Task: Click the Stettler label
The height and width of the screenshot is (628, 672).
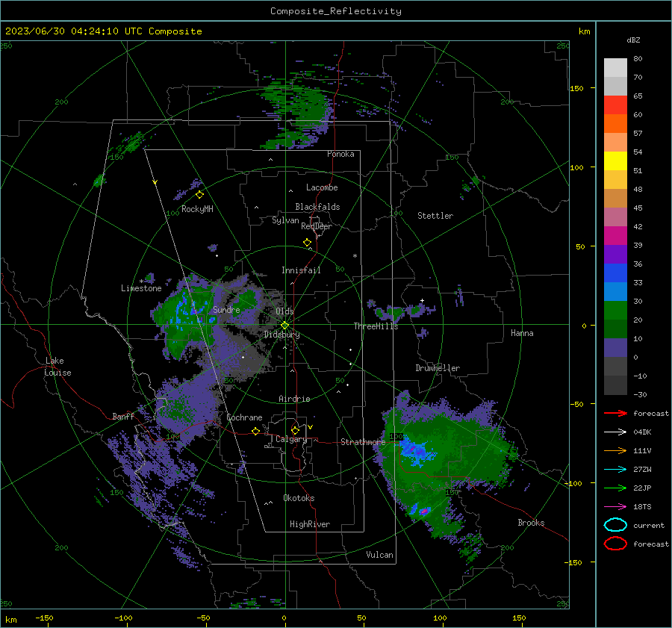Action: tap(435, 216)
